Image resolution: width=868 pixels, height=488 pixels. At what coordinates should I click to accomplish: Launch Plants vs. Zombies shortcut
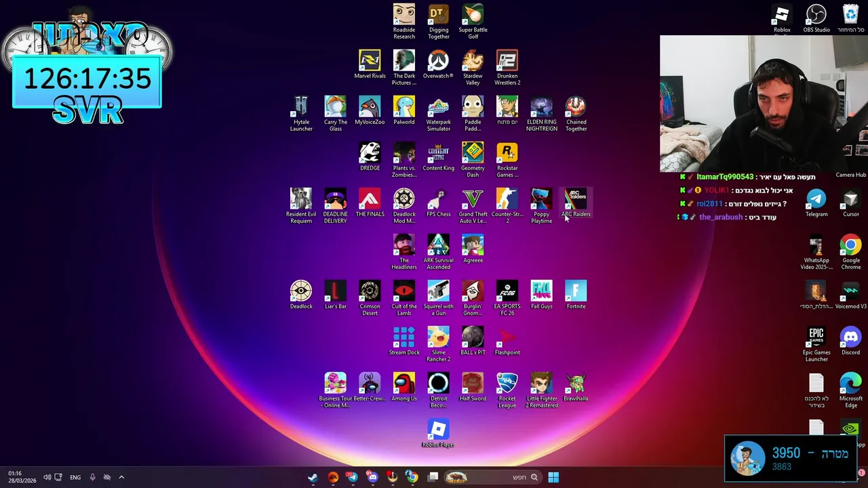tap(404, 160)
